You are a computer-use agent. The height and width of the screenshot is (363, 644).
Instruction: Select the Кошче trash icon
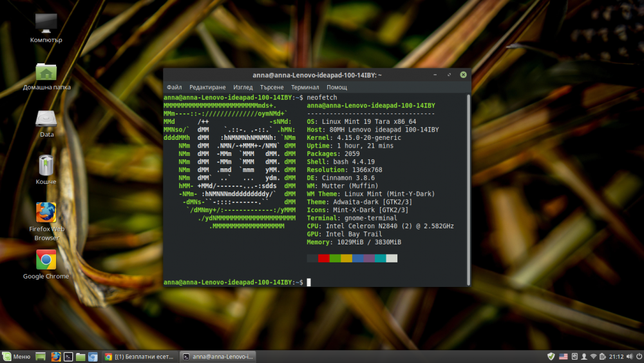pyautogui.click(x=46, y=170)
